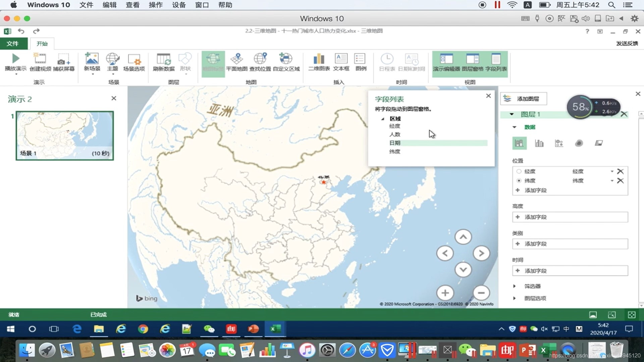Click the 捕获屏幕 capture screen icon
The height and width of the screenshot is (362, 644).
[x=63, y=59]
